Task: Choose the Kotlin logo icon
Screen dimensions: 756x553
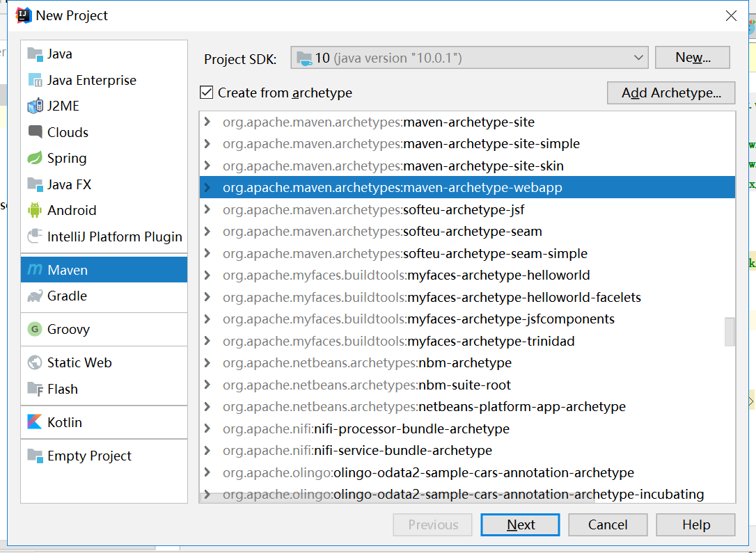Action: point(35,422)
